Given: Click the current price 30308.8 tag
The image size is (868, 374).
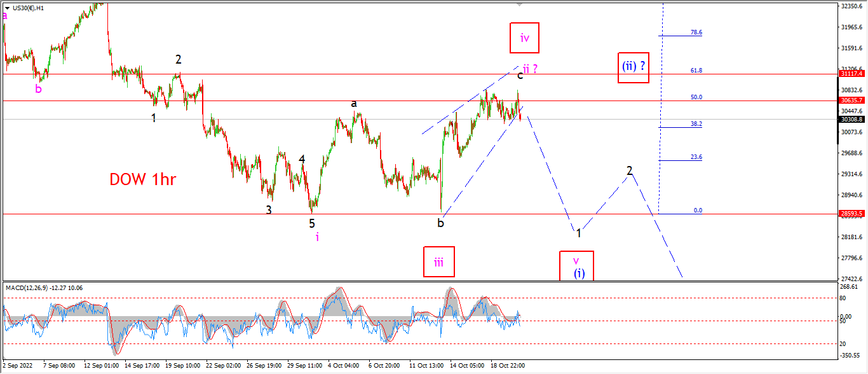Looking at the screenshot, I should pyautogui.click(x=851, y=119).
